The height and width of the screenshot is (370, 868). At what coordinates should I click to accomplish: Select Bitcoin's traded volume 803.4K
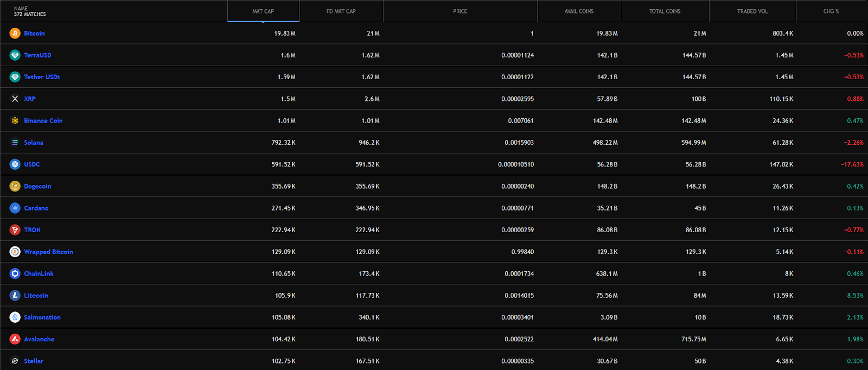tap(783, 34)
